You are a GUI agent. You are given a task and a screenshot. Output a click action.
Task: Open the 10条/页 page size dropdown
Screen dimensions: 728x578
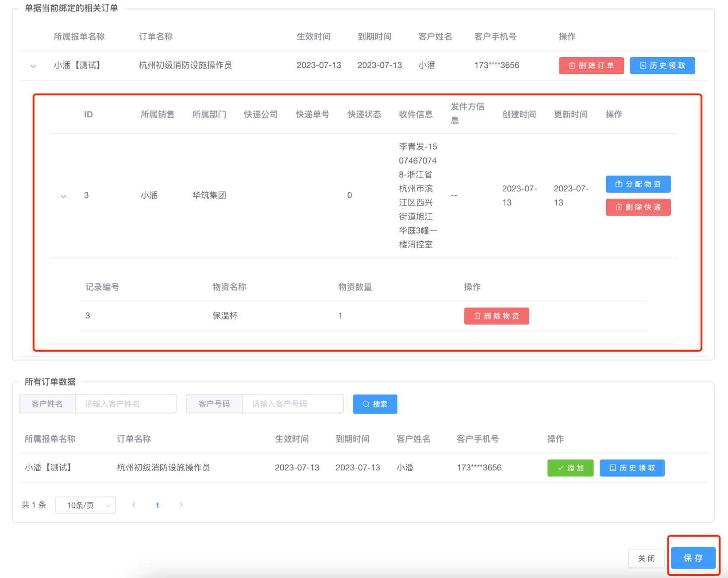point(85,505)
